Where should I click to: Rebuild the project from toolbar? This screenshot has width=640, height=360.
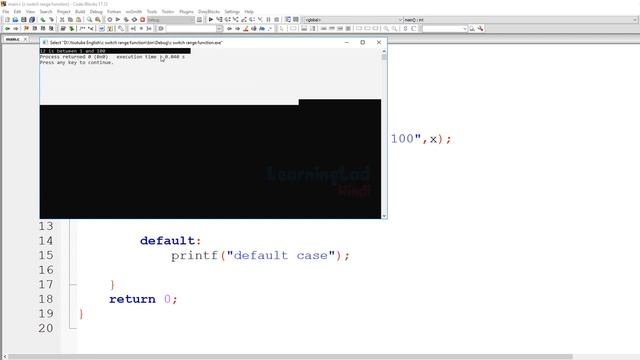coord(134,20)
